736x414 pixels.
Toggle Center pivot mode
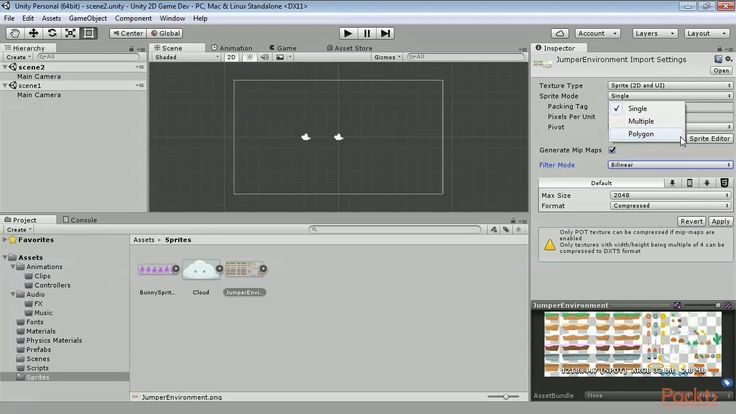[128, 33]
